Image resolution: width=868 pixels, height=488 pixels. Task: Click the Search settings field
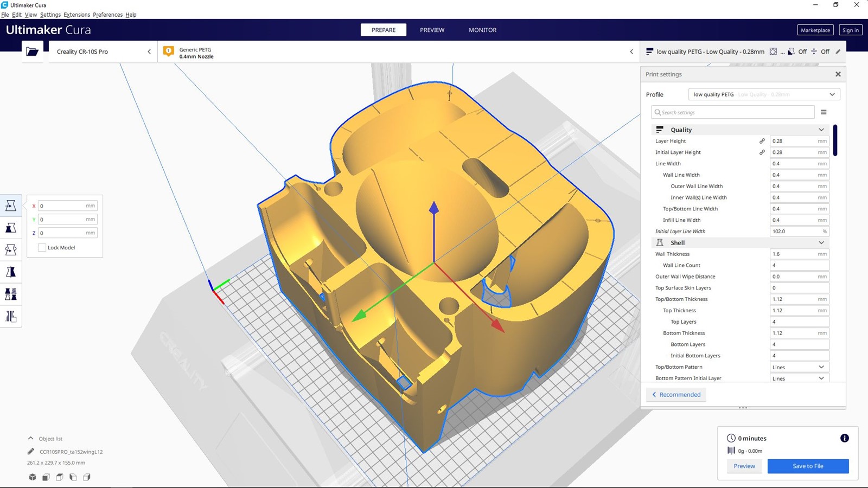click(x=733, y=112)
